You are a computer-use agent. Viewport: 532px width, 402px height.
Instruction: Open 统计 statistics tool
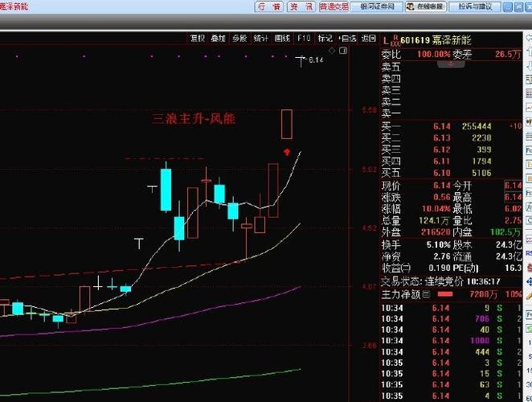tap(261, 38)
